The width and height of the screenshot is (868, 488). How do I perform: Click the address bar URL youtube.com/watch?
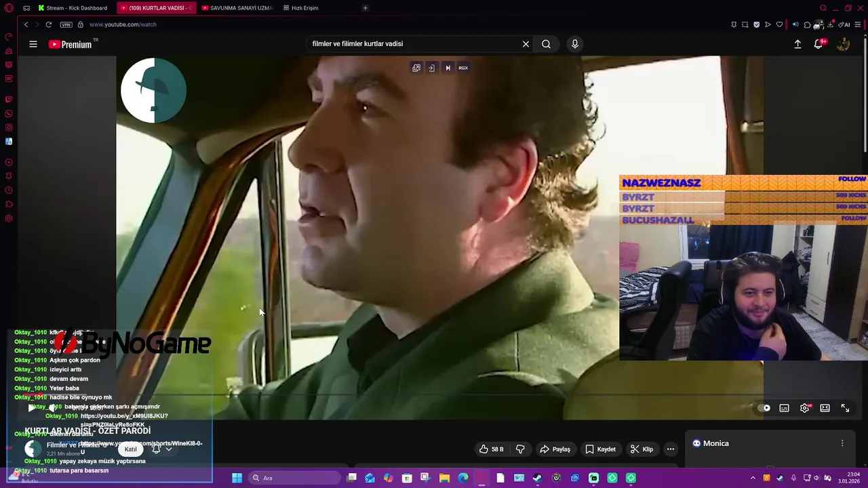pyautogui.click(x=123, y=24)
